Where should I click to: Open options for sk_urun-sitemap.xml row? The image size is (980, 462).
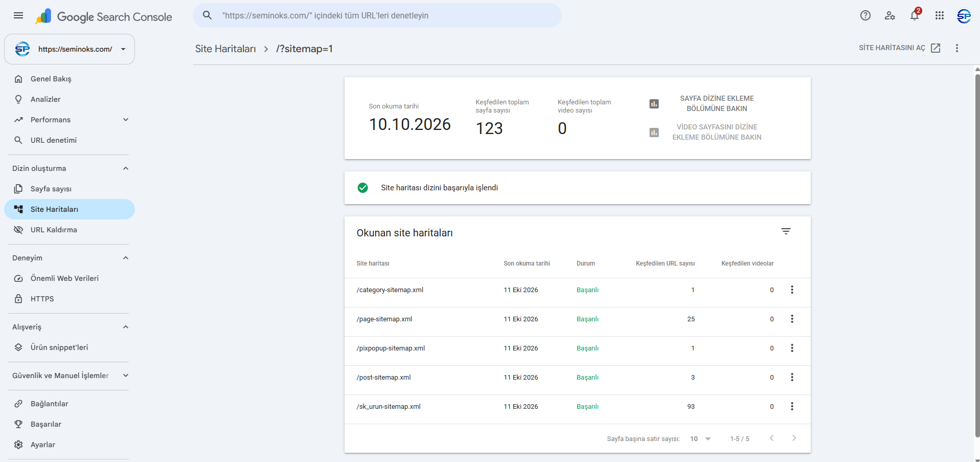tap(792, 406)
